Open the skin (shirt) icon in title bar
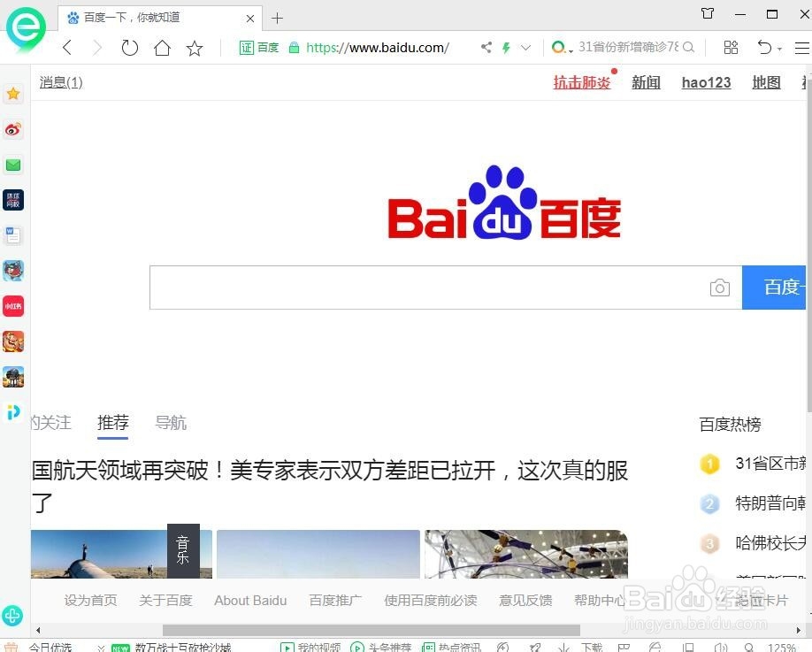This screenshot has height=652, width=812. pos(708,13)
